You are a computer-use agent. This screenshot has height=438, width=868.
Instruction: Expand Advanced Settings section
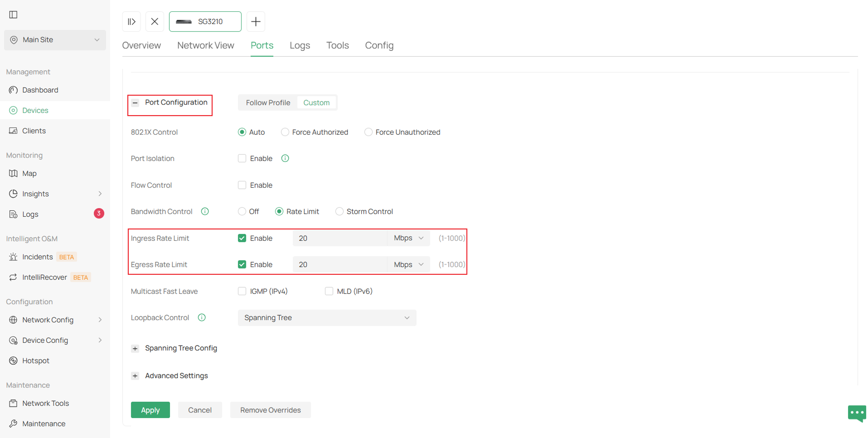[135, 376]
